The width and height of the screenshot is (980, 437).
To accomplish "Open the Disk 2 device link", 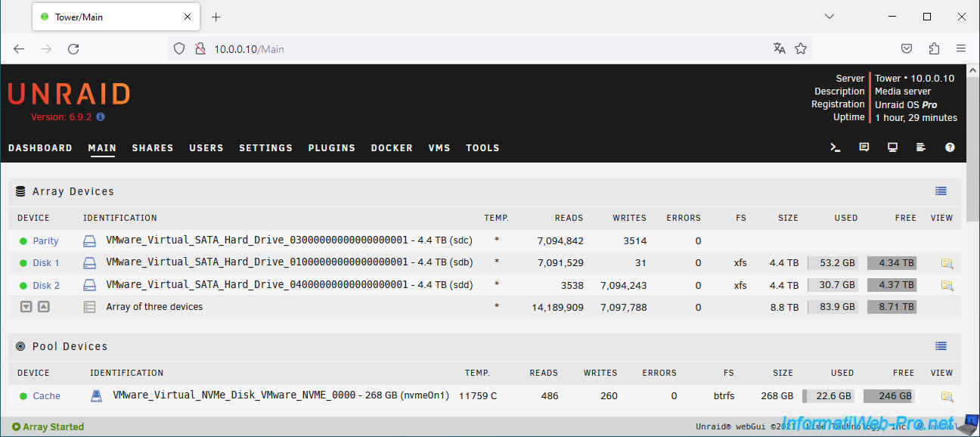I will click(46, 286).
